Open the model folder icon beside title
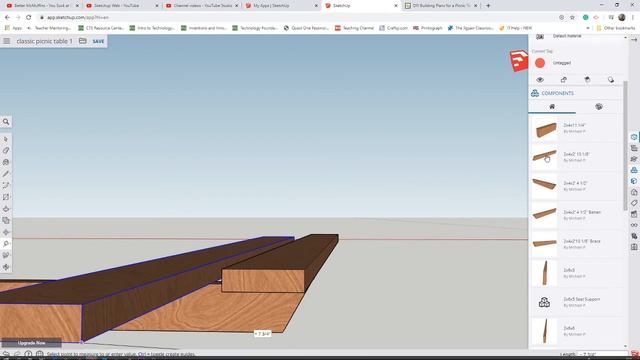 coord(82,41)
